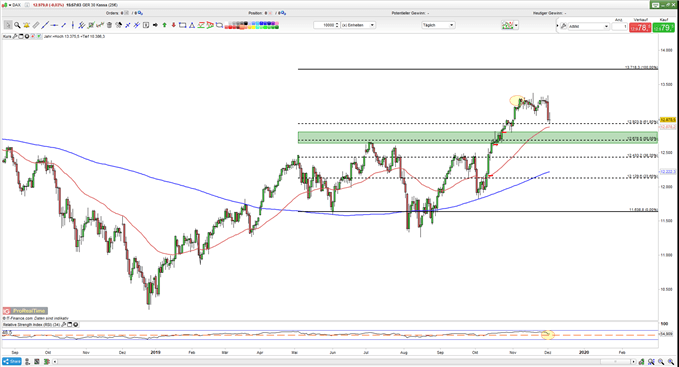Image resolution: width=679 pixels, height=367 pixels.
Task: Select the triangle drawing tool
Action: click(x=191, y=25)
